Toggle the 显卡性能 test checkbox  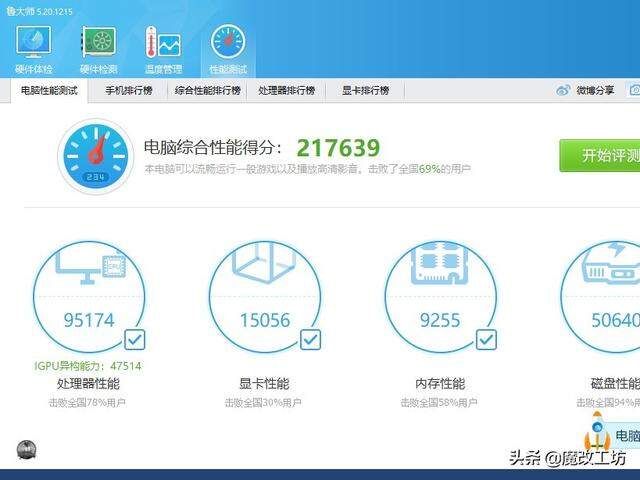311,340
